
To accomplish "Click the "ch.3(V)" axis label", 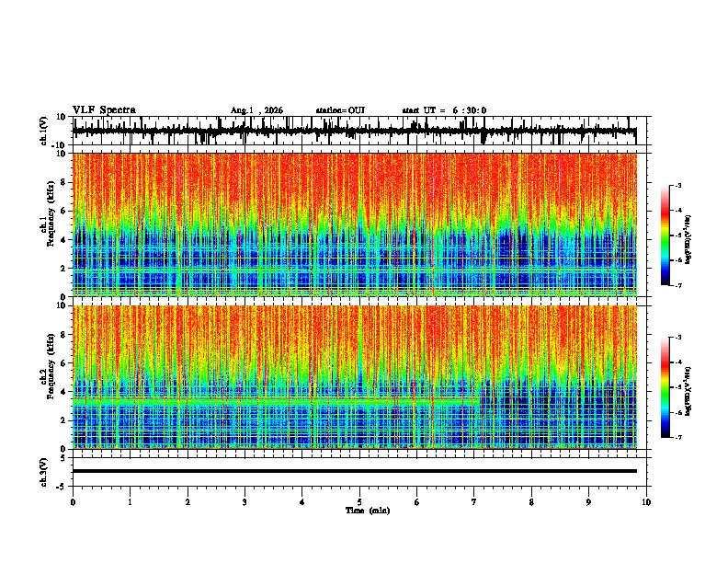I will click(44, 473).
